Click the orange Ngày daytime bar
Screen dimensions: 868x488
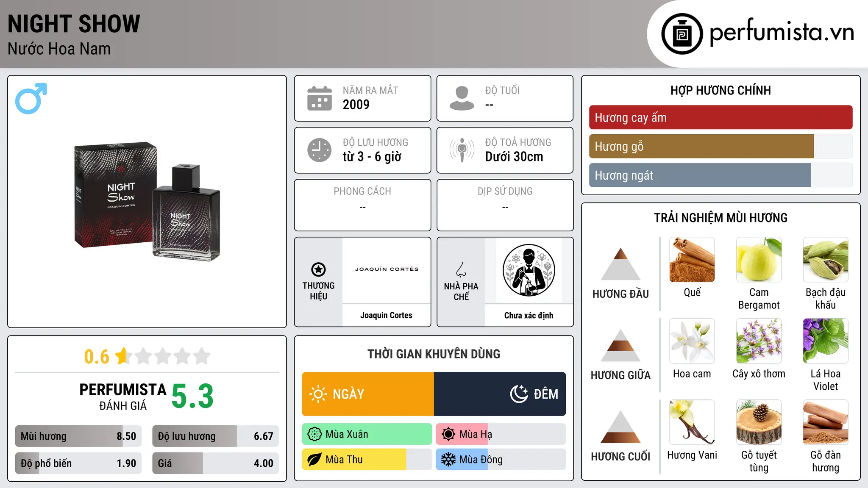[x=368, y=394]
